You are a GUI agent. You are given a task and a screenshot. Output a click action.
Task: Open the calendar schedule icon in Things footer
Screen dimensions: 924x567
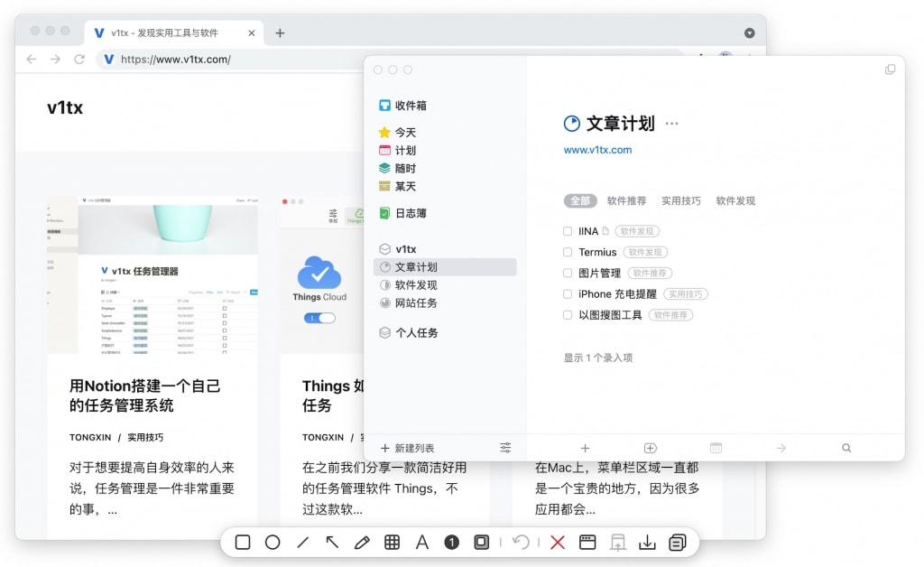pos(716,448)
